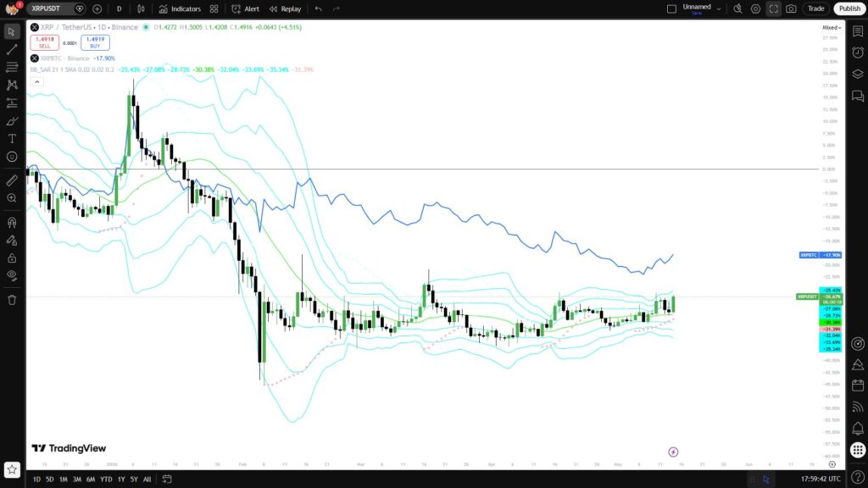Expand the Unnamed layout dropdown arrow
This screenshot has height=488, width=868.
pos(719,8)
